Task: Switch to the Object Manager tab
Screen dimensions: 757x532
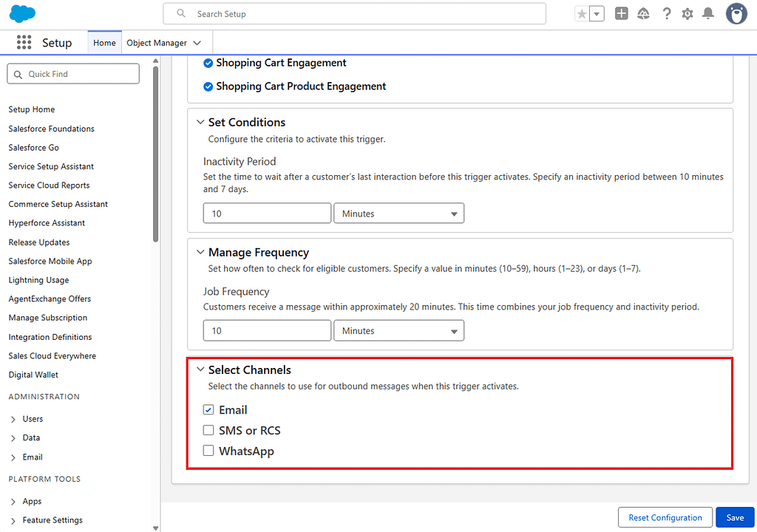Action: tap(157, 43)
